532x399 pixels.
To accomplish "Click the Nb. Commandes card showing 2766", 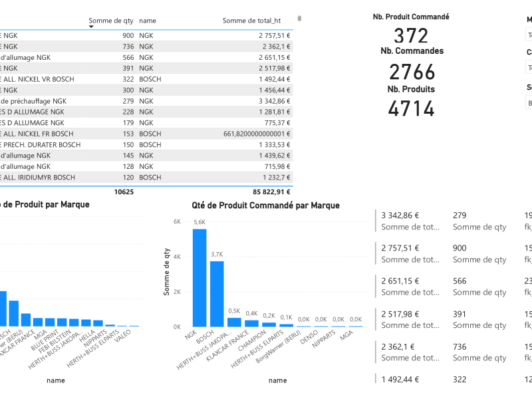I will (x=410, y=71).
